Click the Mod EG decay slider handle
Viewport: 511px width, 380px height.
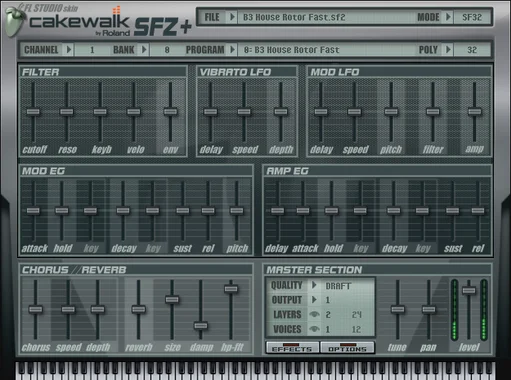coord(123,210)
